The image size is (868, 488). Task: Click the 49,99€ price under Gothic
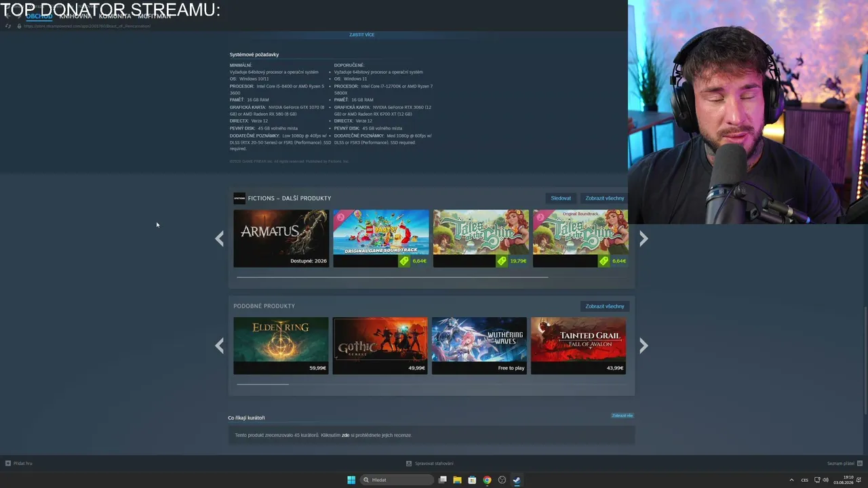click(x=417, y=368)
